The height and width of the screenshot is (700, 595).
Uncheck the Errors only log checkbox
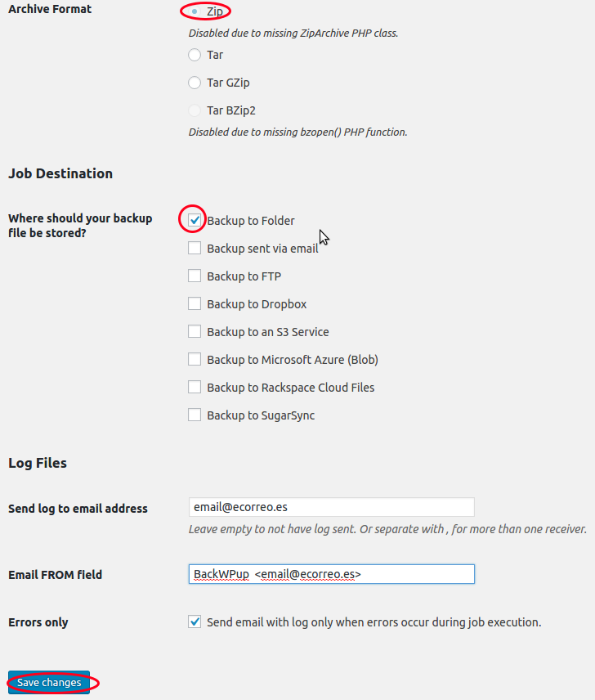(195, 621)
